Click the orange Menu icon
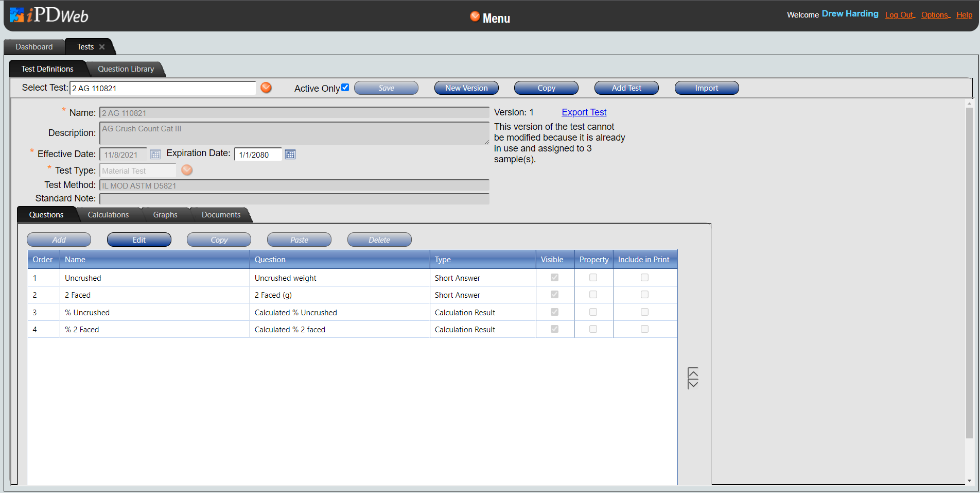This screenshot has height=493, width=980. 475,17
